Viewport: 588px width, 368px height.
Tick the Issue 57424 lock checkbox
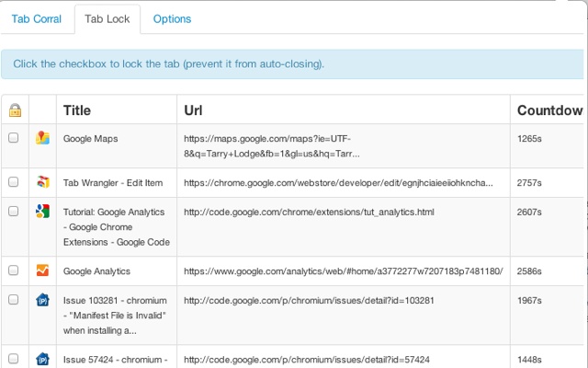pyautogui.click(x=14, y=358)
